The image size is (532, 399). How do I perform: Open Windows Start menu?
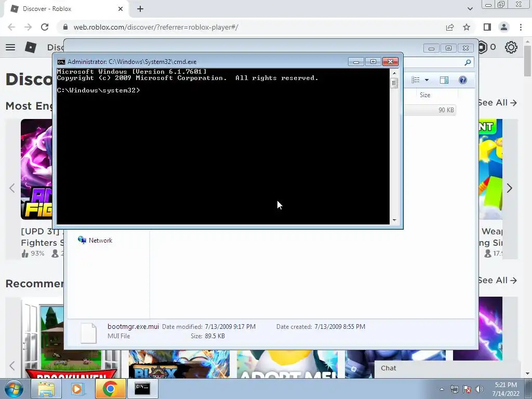(x=14, y=389)
